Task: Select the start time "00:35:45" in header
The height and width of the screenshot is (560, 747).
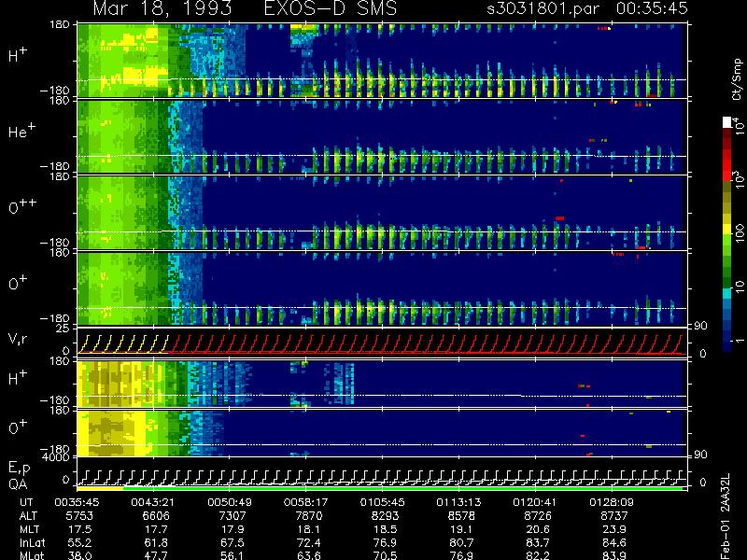Action: [652, 8]
